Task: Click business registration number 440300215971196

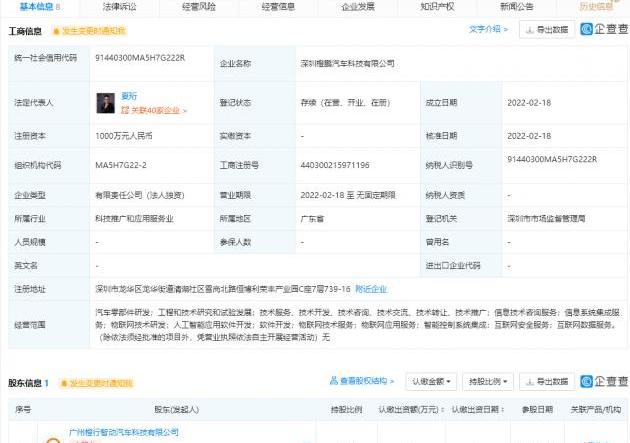Action: click(x=335, y=165)
